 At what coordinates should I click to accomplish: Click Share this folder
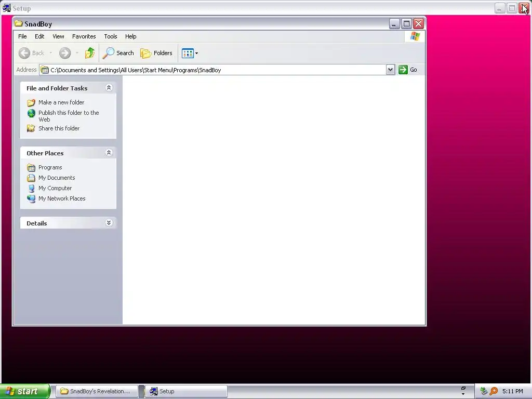pyautogui.click(x=59, y=128)
